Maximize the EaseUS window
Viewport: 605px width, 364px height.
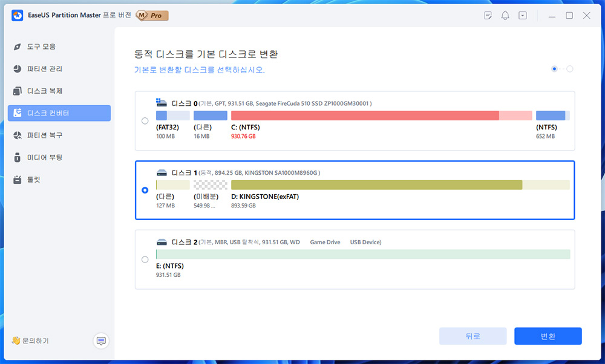pyautogui.click(x=569, y=16)
